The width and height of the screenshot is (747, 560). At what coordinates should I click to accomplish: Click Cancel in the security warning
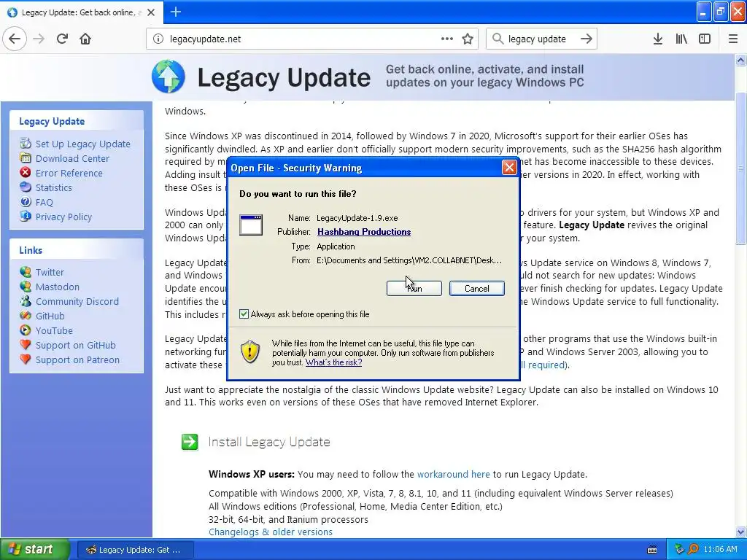coord(477,288)
